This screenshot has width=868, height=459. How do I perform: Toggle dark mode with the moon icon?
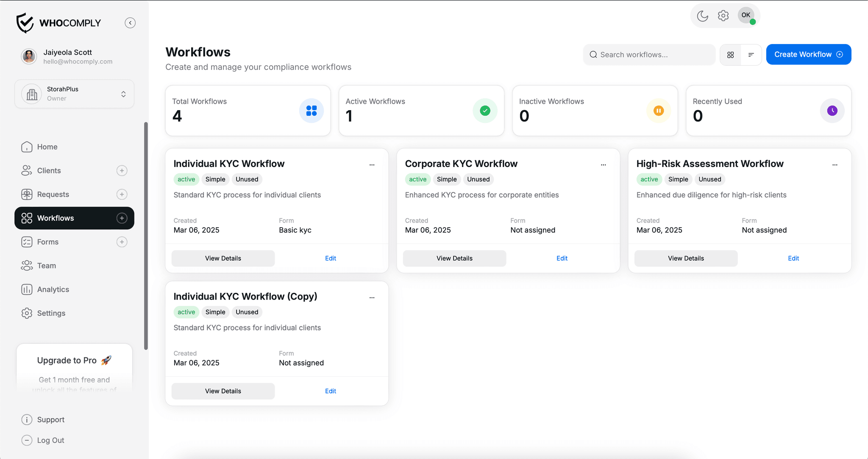[x=702, y=15]
